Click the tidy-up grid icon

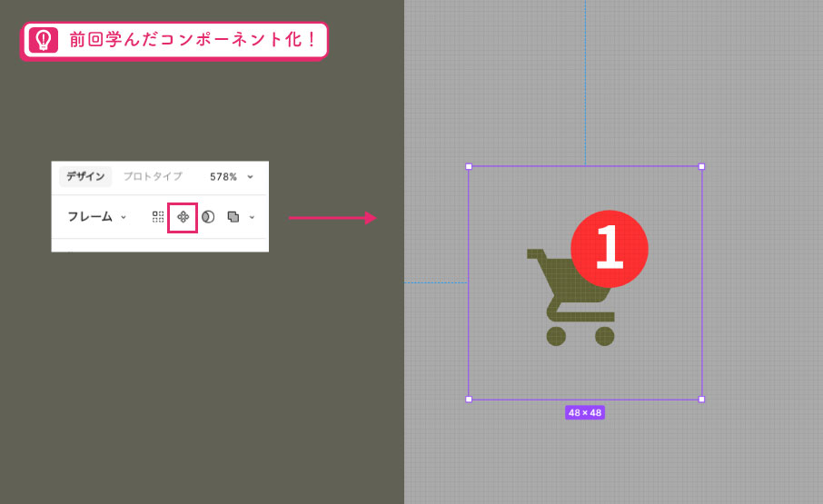point(158,217)
